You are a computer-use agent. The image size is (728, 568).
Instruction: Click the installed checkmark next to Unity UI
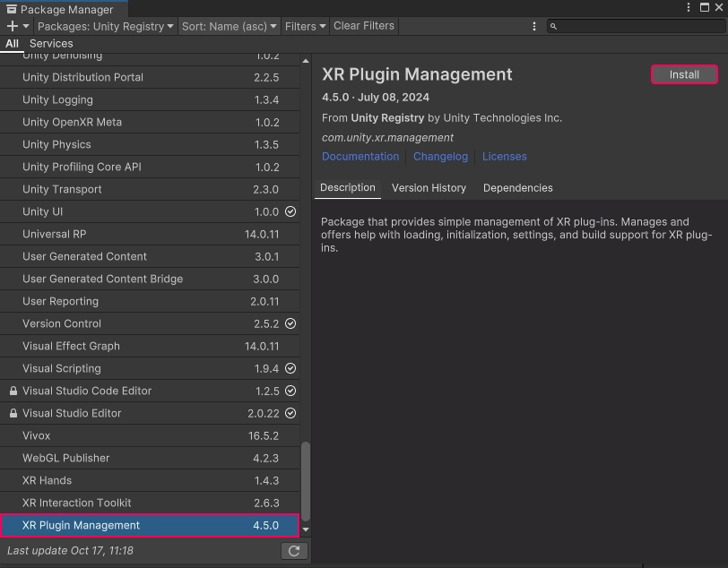click(289, 211)
